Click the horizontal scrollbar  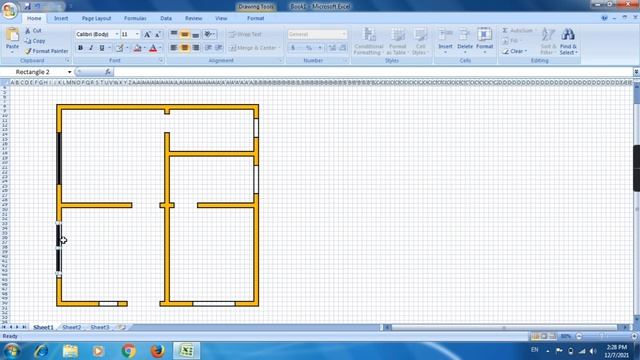tap(504, 327)
